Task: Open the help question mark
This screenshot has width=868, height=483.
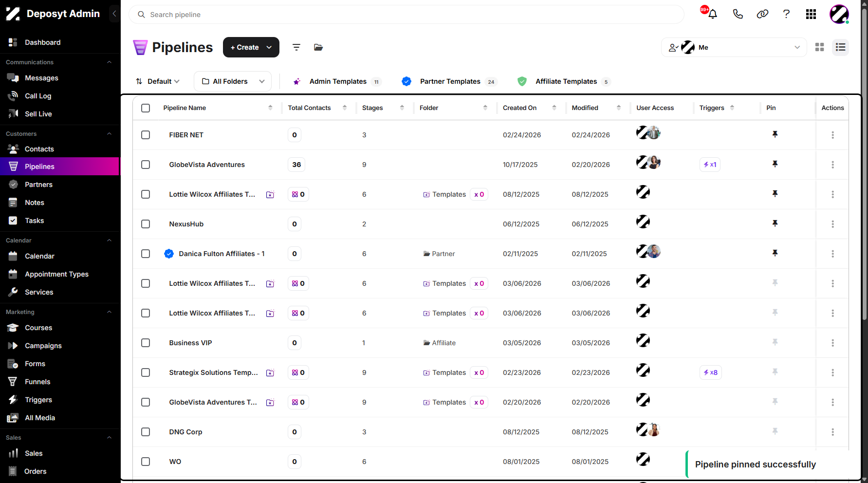Action: pos(786,14)
